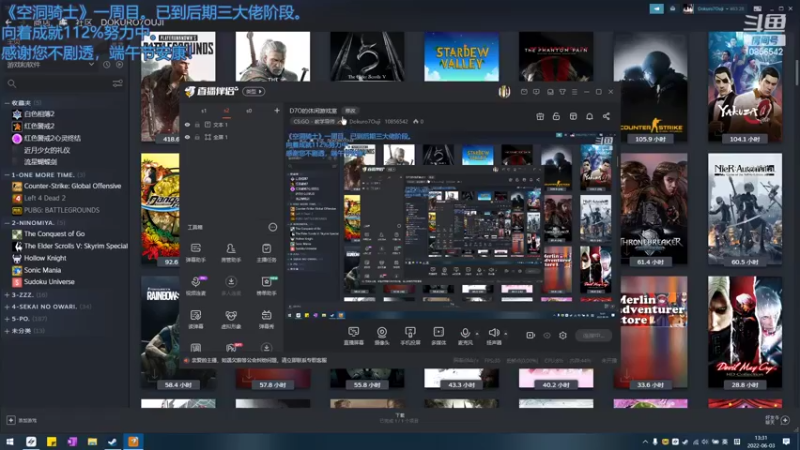This screenshot has height=450, width=800.
Task: Open the CSGO - 教学指南 category label
Action: pos(314,121)
